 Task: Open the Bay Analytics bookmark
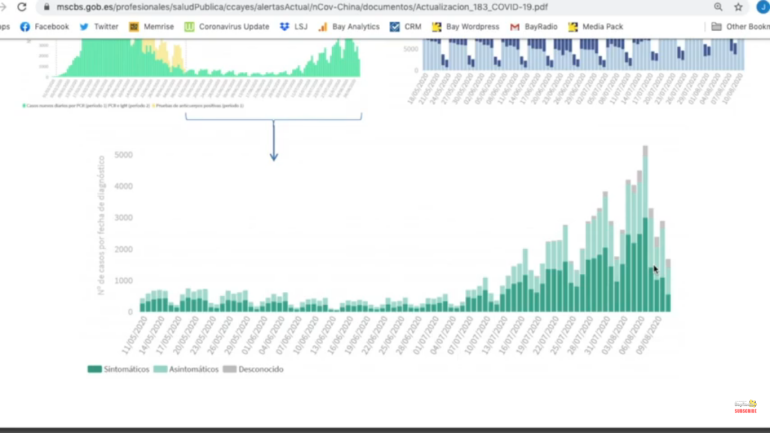pos(349,27)
